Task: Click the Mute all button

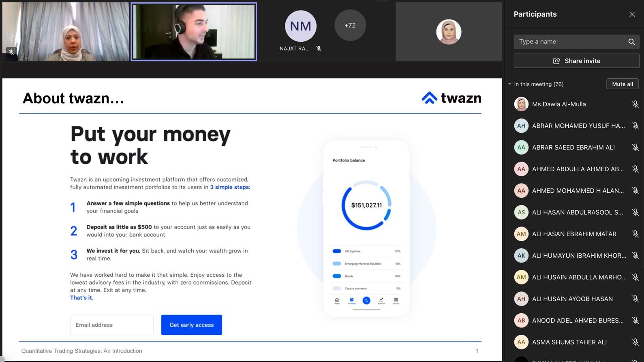Action: click(622, 84)
